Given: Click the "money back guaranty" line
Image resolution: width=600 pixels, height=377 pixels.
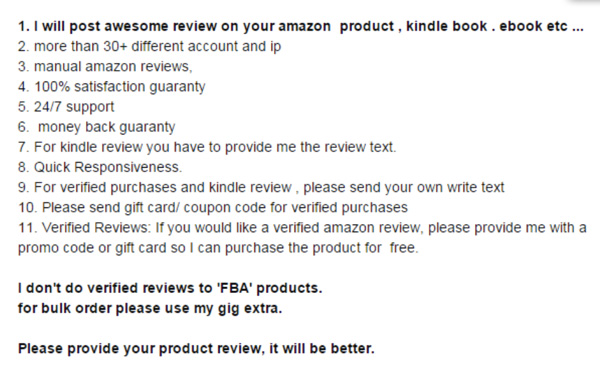Looking at the screenshot, I should click(x=97, y=127).
